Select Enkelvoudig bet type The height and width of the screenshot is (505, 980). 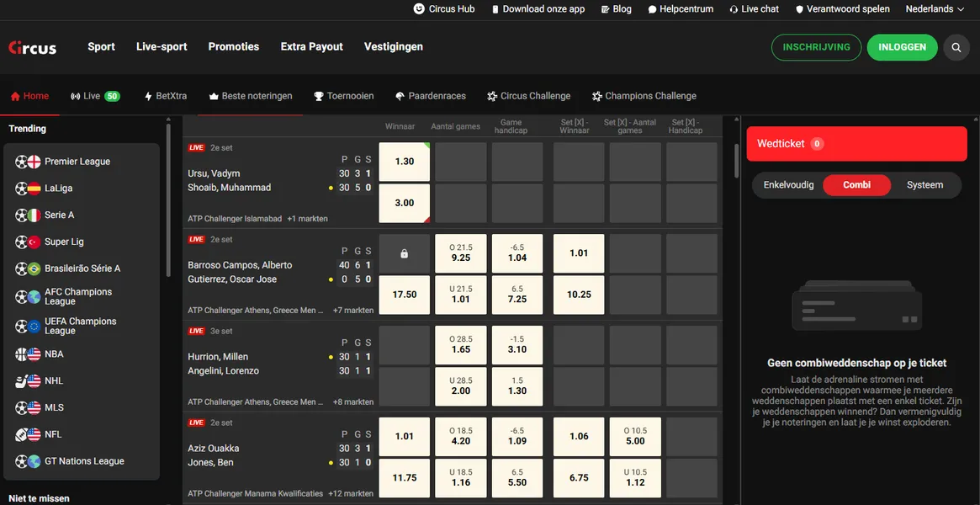pyautogui.click(x=788, y=185)
